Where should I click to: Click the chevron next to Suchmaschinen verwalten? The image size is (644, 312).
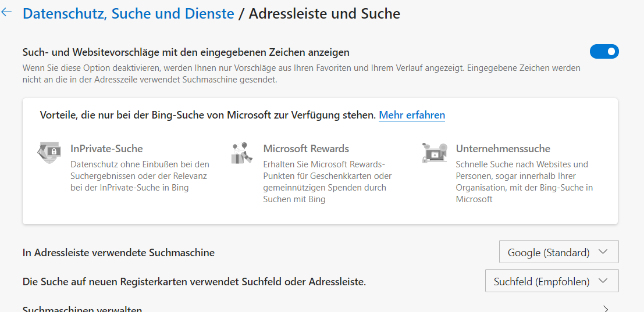coord(606,309)
